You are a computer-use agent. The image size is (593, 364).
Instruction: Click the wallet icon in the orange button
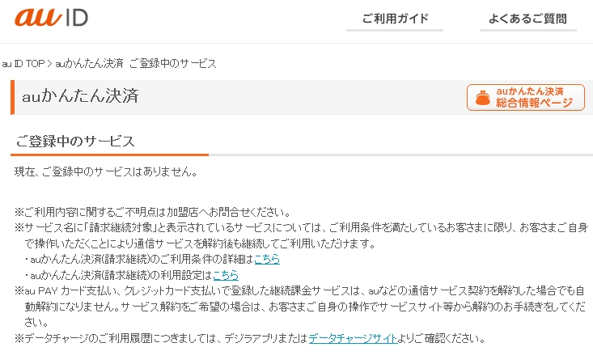coord(482,98)
